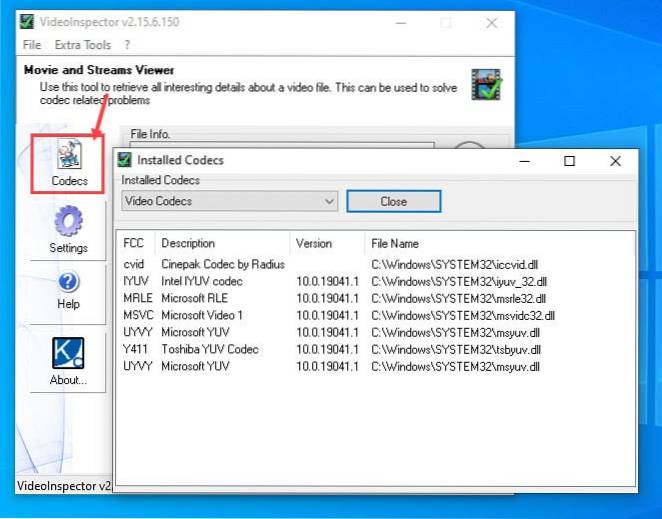Click the Help question mark icon
662x519 pixels.
(x=68, y=284)
